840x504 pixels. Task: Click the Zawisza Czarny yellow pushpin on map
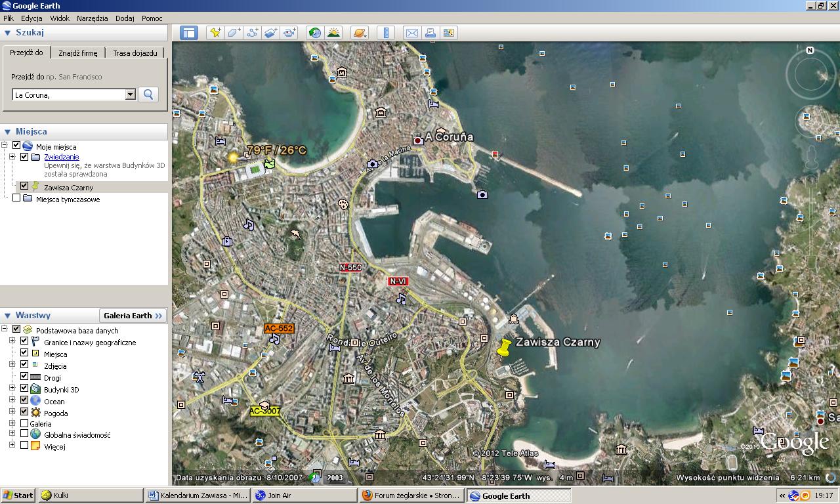coord(503,348)
